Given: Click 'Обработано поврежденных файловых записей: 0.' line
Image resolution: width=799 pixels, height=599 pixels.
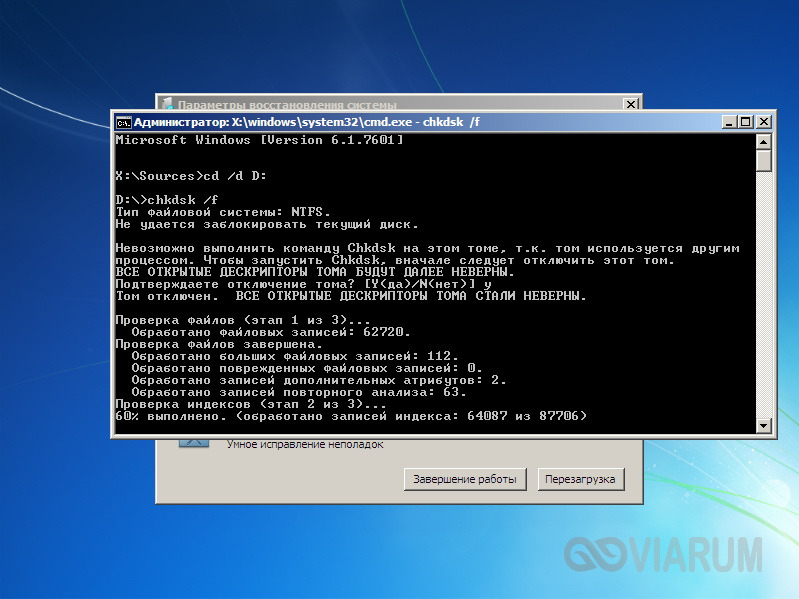Looking at the screenshot, I should tap(307, 368).
